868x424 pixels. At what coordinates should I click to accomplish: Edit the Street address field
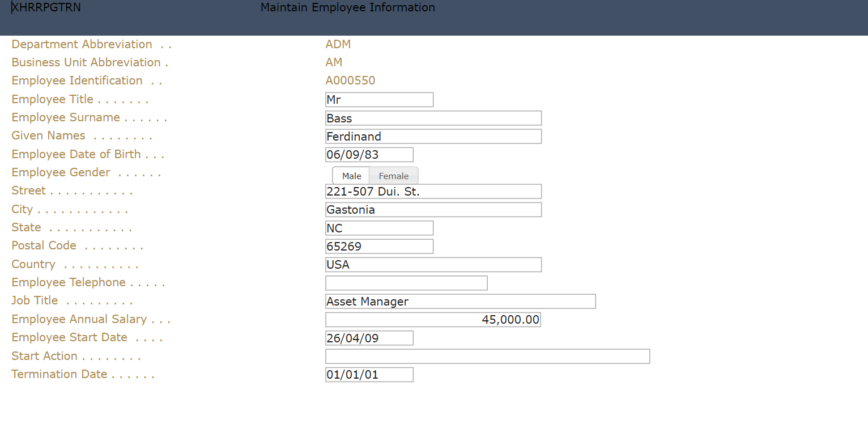pyautogui.click(x=433, y=192)
